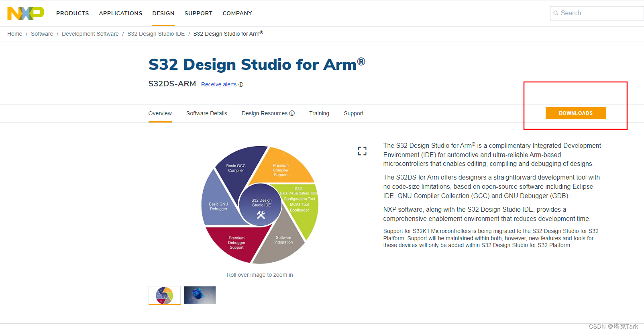Viewport: 644px width, 333px height.
Task: Open the PRODUCTS menu
Action: click(73, 13)
